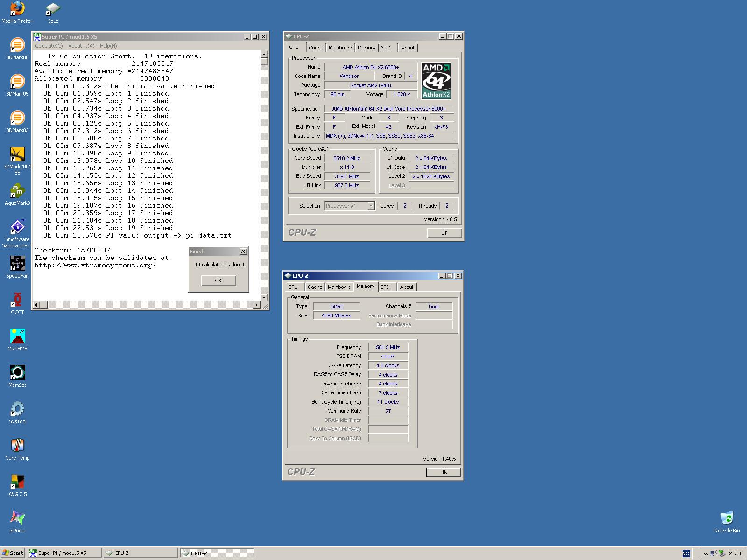Click OK in top CPU-Z window
This screenshot has height=560, width=747.
(x=444, y=233)
